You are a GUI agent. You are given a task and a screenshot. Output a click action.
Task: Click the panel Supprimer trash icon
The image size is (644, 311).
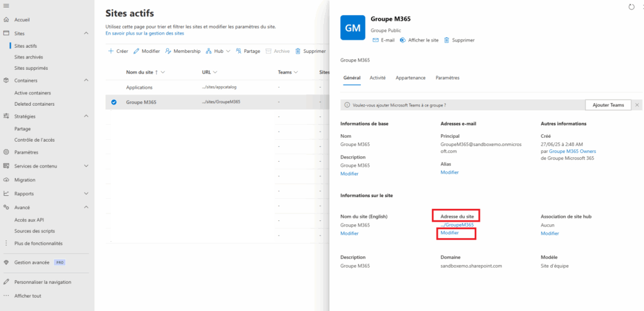[447, 40]
